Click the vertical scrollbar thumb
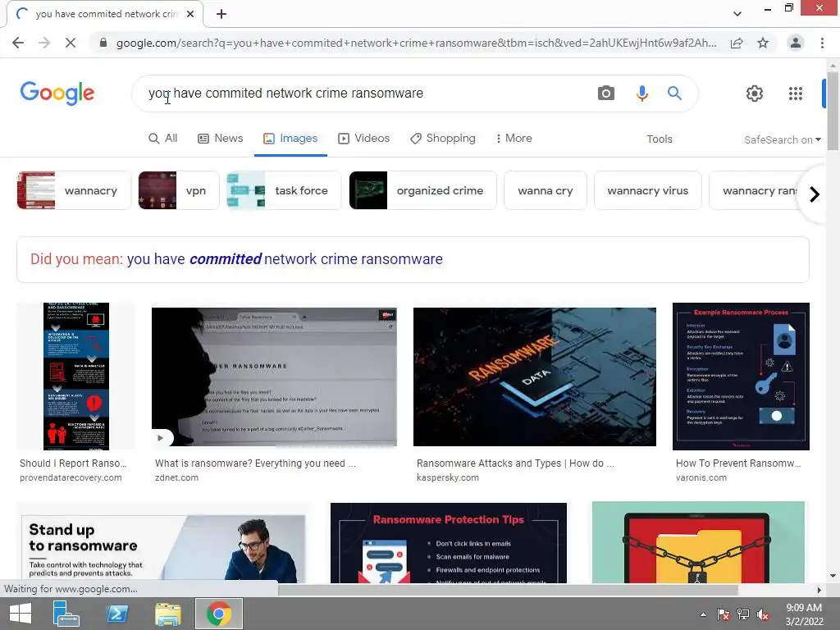The height and width of the screenshot is (630, 840). click(x=833, y=112)
